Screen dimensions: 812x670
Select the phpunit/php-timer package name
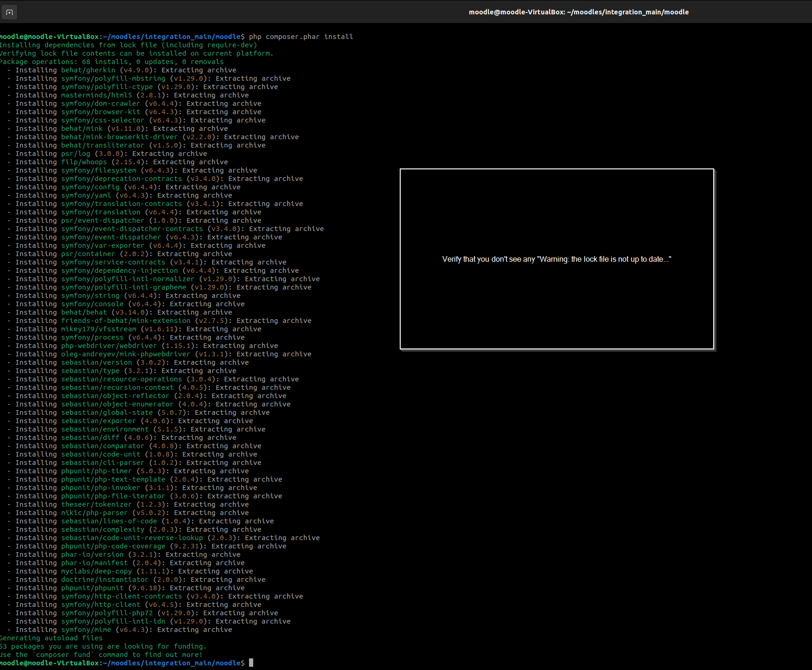(96, 471)
